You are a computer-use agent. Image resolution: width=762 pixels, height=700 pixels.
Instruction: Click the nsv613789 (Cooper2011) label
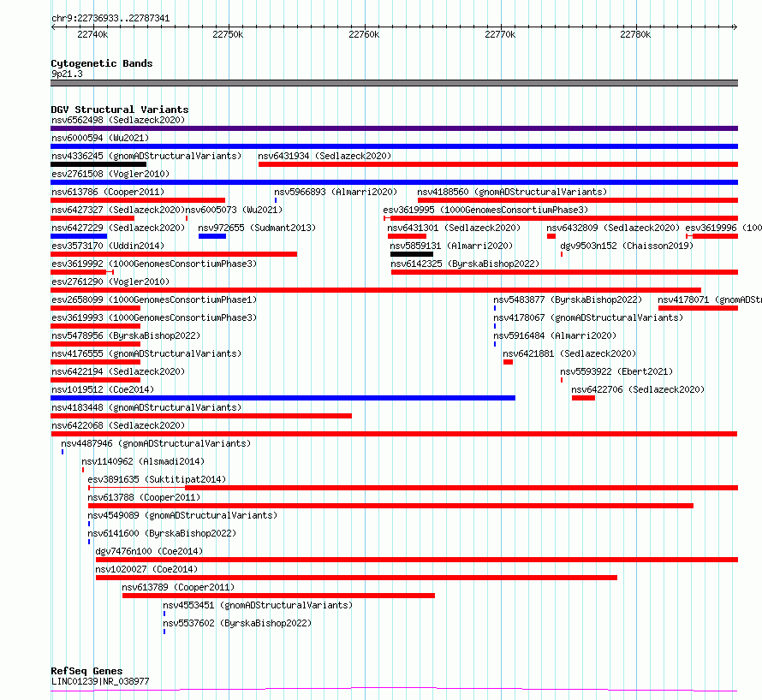[x=178, y=587]
